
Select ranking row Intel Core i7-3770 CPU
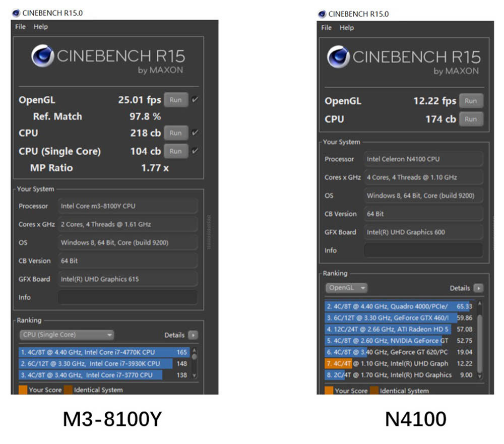click(104, 375)
